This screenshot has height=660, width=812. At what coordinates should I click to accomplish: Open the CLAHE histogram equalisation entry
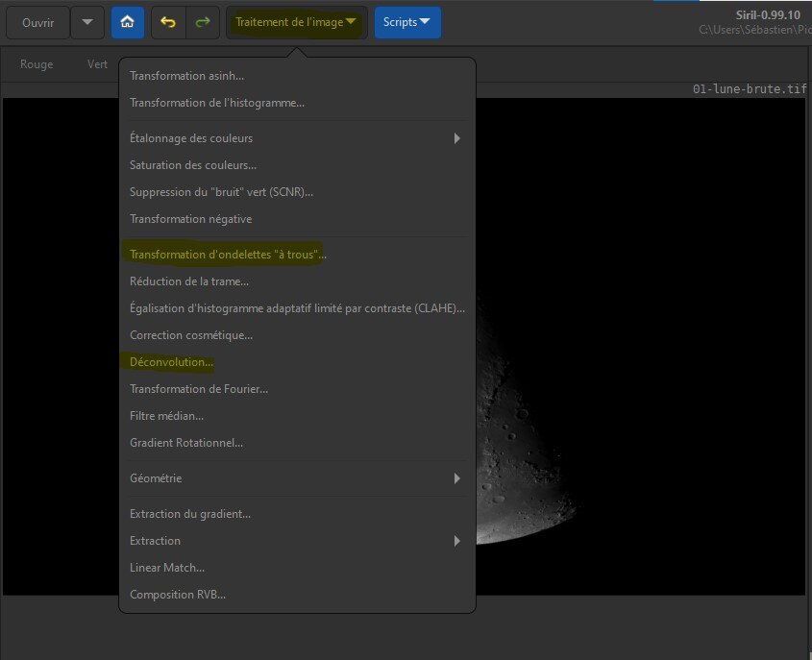[297, 308]
